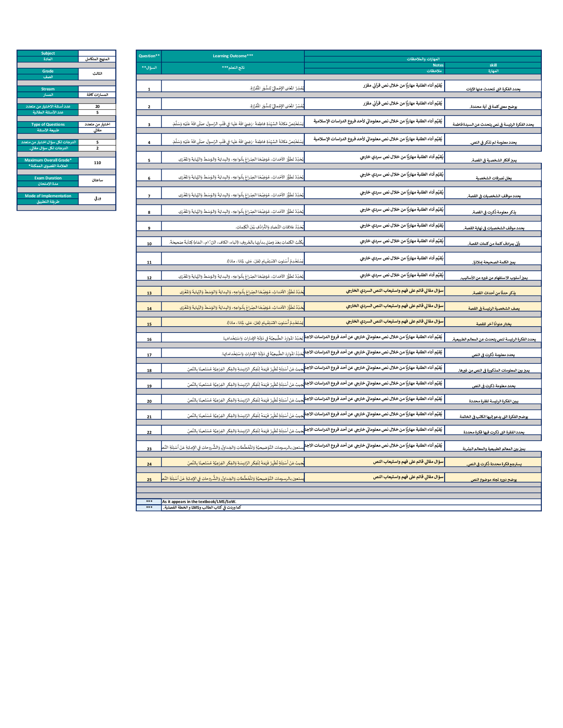Screen dimensions: 563x728
Task: Select the Question** column header
Action: pos(149,56)
